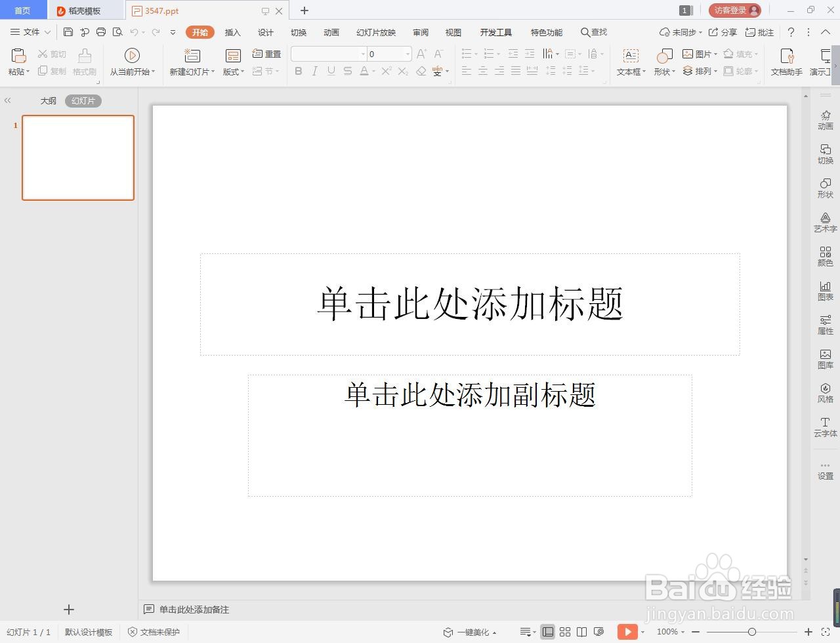Open Transition (切换) pane in right sidebar

point(826,154)
